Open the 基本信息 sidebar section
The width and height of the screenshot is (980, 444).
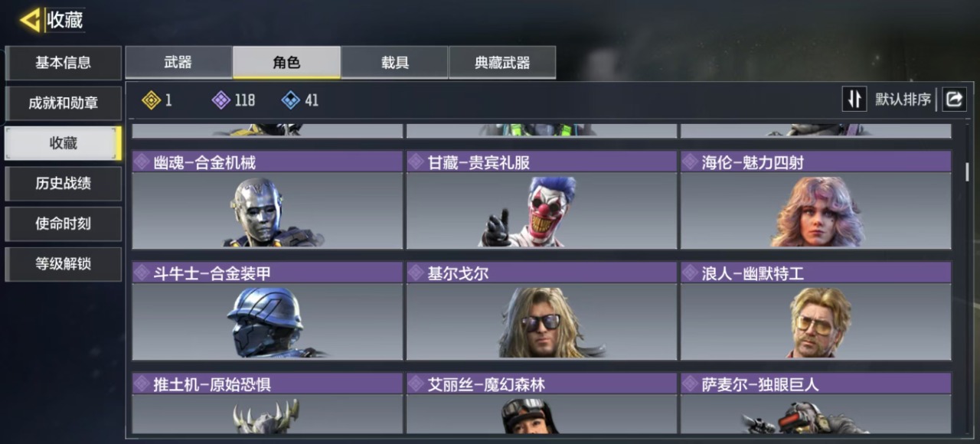[x=64, y=63]
